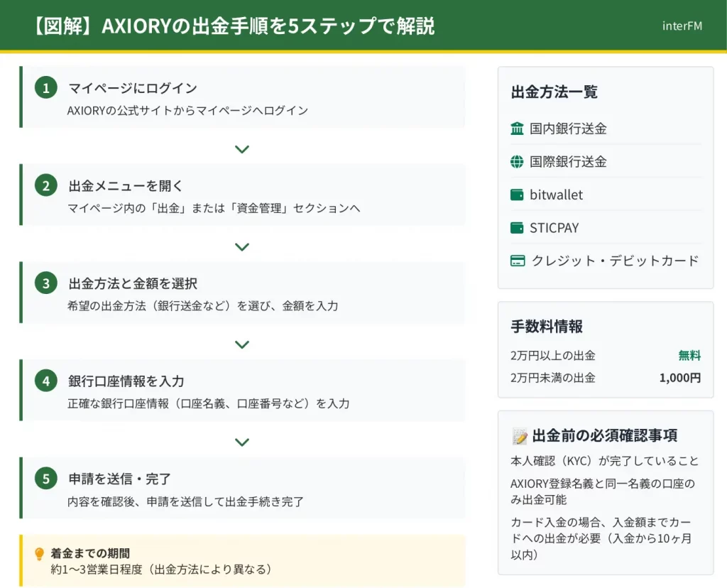Click the globe icon beside 国際銀行送金
The height and width of the screenshot is (588, 727).
pos(517,162)
